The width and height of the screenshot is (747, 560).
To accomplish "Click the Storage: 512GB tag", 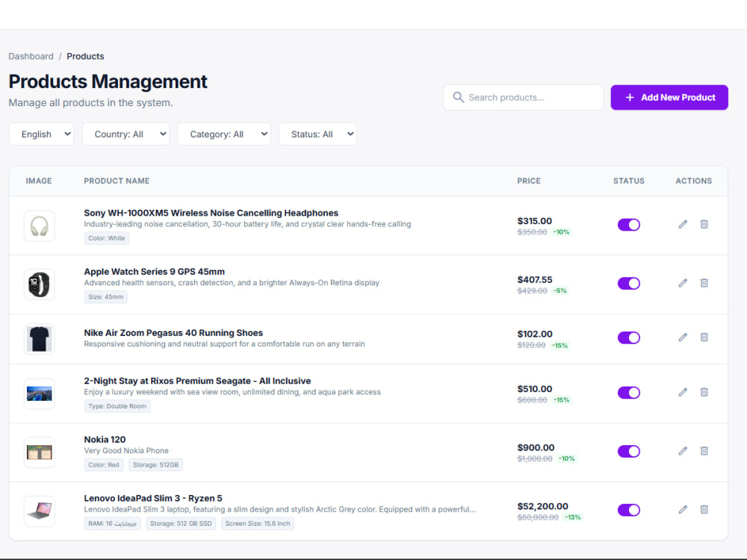I will 156,464.
